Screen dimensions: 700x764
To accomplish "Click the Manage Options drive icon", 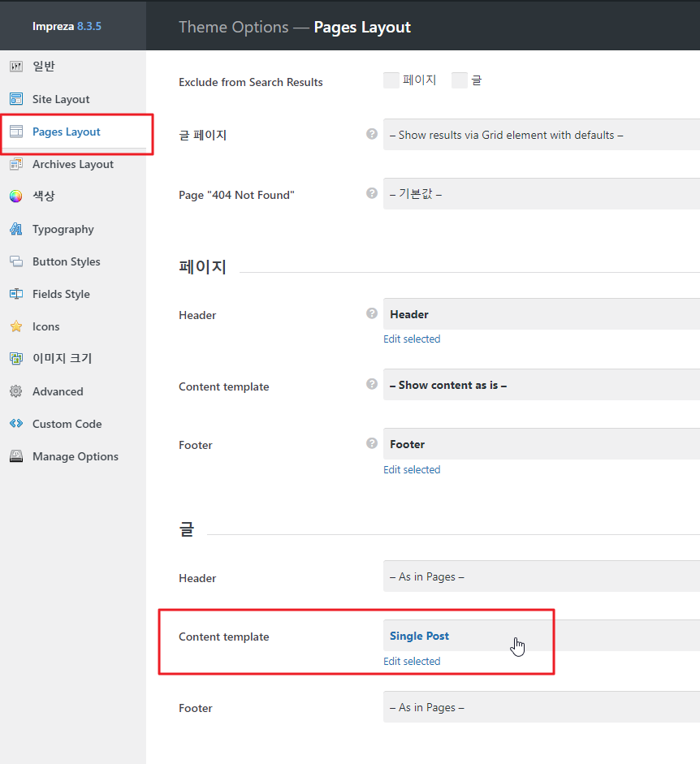I will click(16, 456).
